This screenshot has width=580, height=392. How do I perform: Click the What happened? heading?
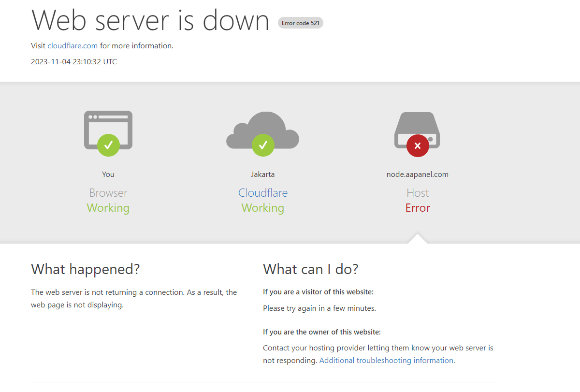click(86, 269)
